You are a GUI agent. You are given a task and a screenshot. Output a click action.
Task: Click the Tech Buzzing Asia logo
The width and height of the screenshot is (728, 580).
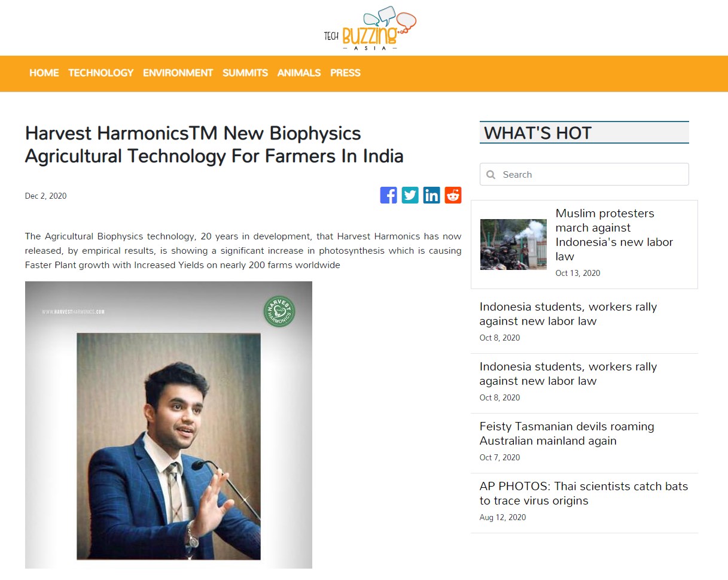[x=370, y=28]
